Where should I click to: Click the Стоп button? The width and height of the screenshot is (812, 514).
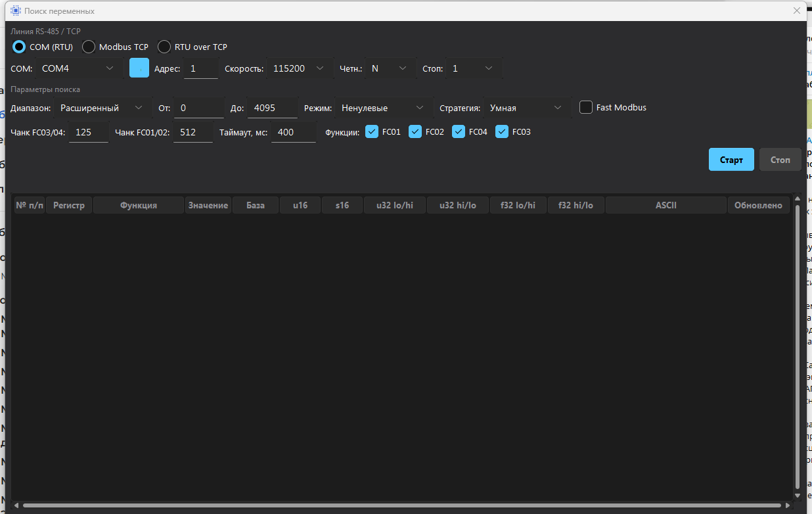tap(780, 160)
